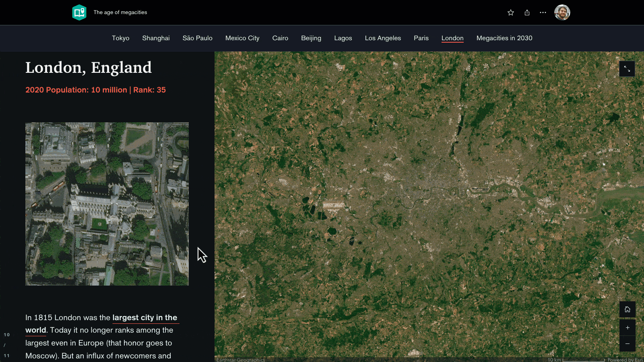The width and height of the screenshot is (644, 362).
Task: Switch to the Tokyo section
Action: [x=120, y=38]
